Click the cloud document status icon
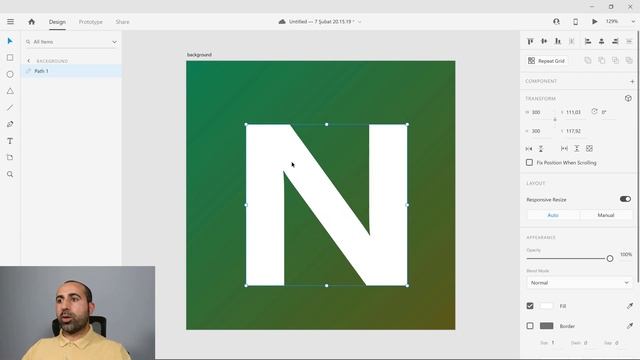 pos(282,22)
